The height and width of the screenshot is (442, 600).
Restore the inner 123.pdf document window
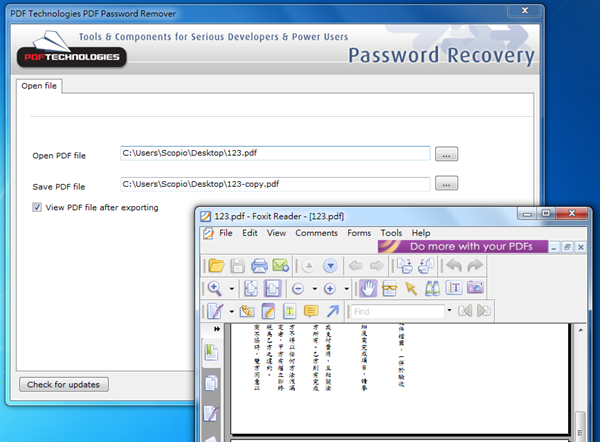point(567,247)
